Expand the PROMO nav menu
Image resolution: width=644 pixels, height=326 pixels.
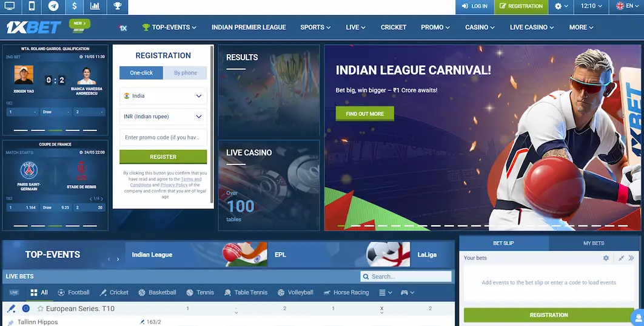coord(435,27)
